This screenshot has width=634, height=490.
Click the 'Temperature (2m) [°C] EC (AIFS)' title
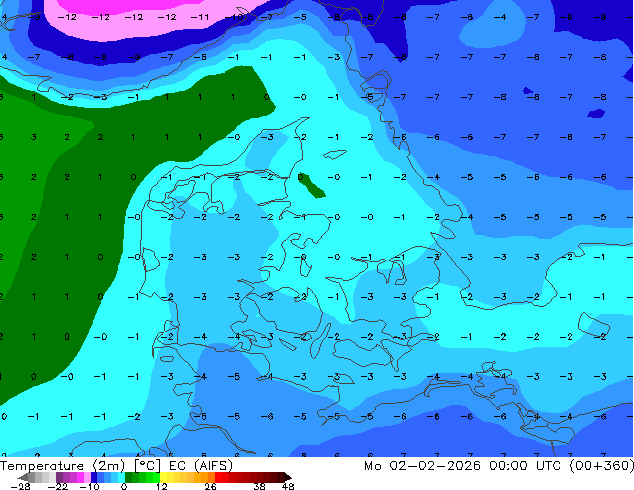pos(116,466)
